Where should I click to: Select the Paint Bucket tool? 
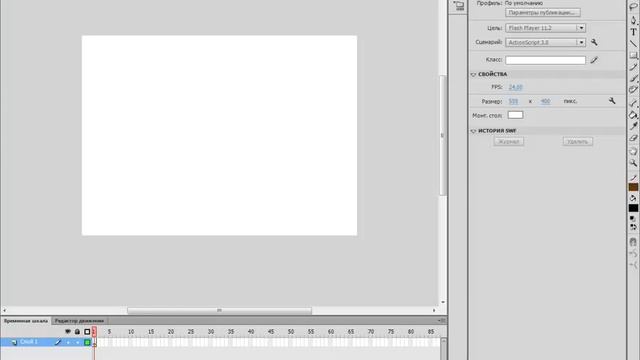coord(633,115)
